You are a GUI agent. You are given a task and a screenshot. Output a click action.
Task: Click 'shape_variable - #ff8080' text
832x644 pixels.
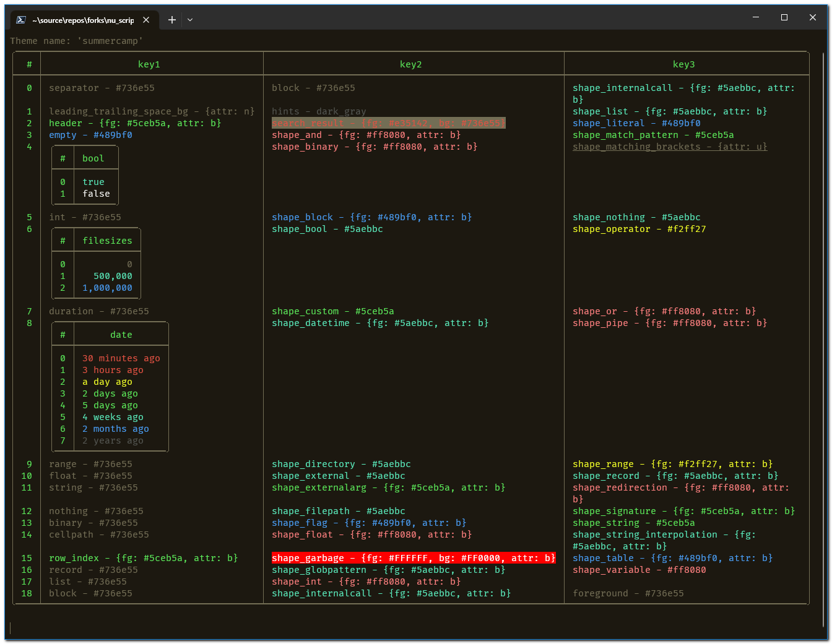tap(639, 570)
